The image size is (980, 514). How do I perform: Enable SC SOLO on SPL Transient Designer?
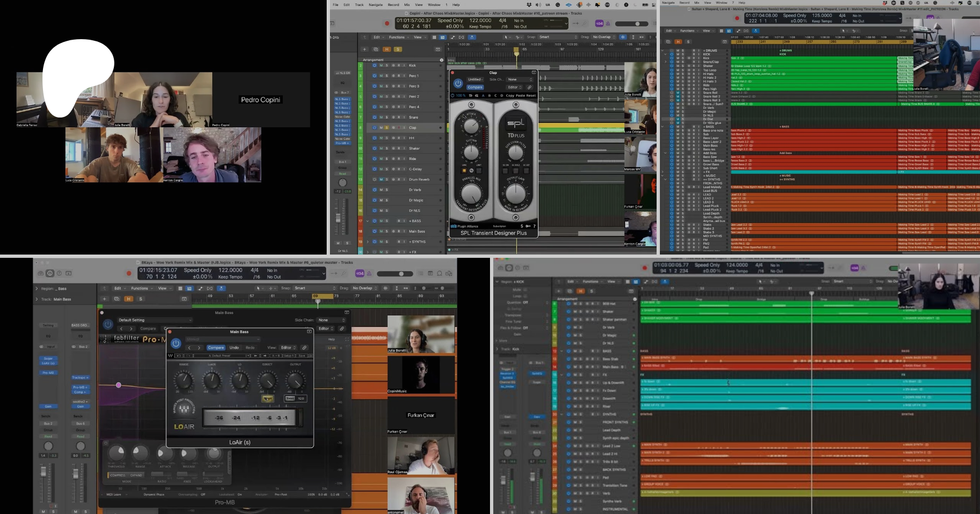[x=516, y=170]
